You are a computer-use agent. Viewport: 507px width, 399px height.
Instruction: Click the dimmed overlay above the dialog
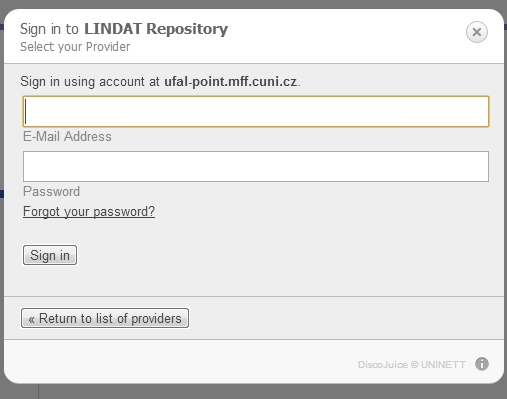[x=253, y=4]
